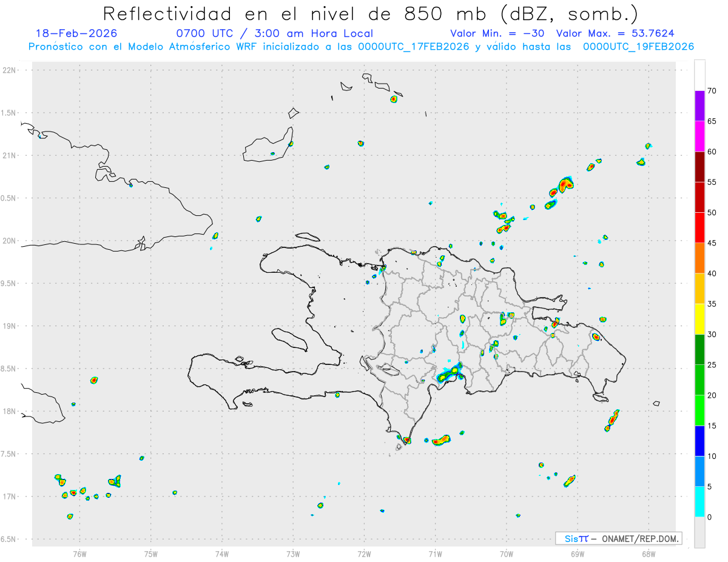Click the "19N" latitude axis label
The image size is (728, 562).
point(10,326)
